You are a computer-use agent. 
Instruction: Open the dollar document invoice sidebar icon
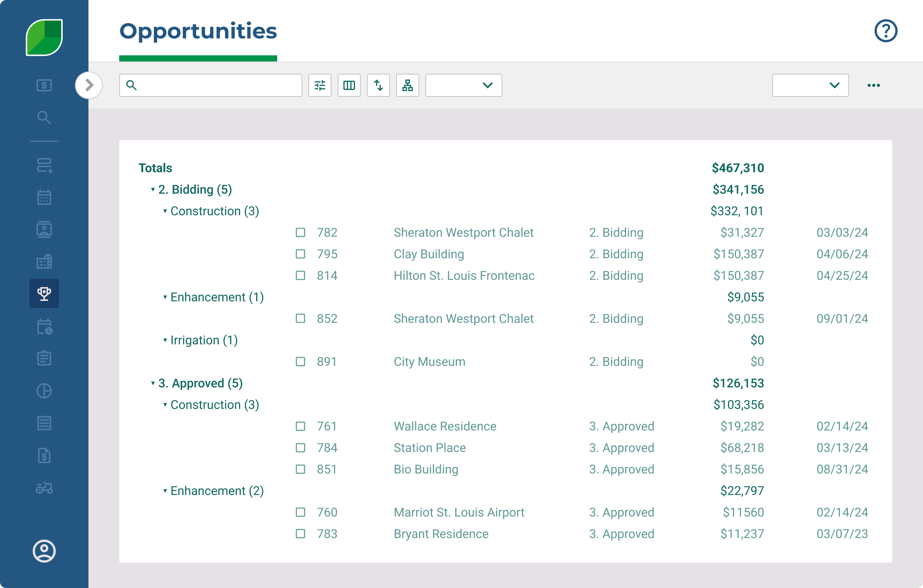coord(44,455)
